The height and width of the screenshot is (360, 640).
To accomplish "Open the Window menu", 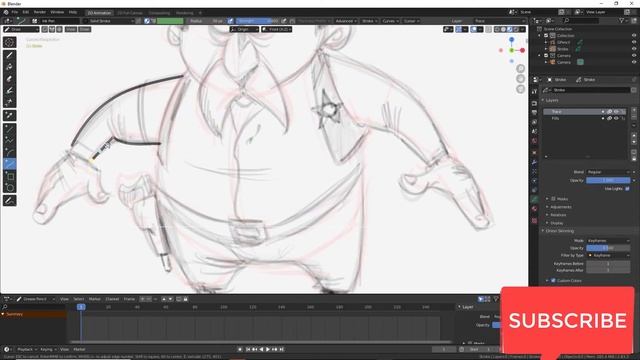I will [57, 12].
